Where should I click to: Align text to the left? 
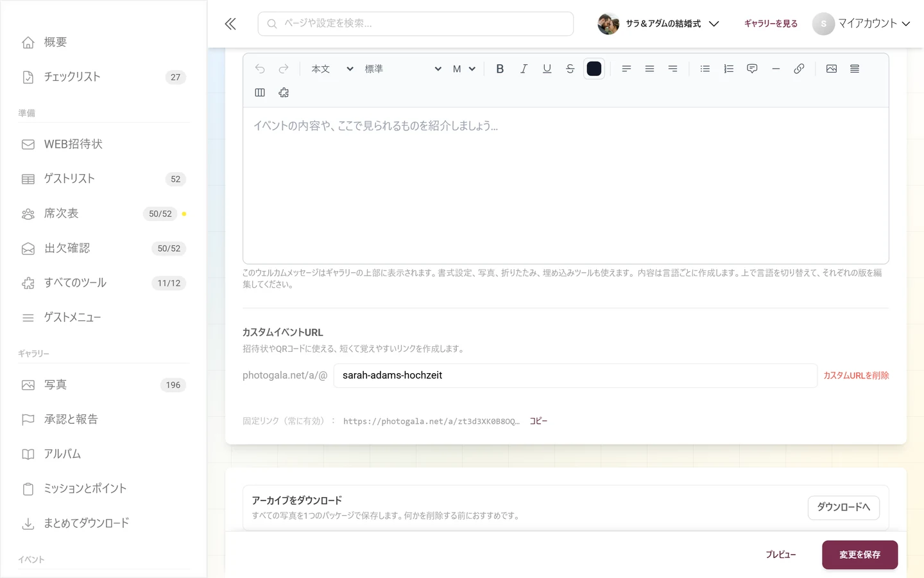click(626, 69)
